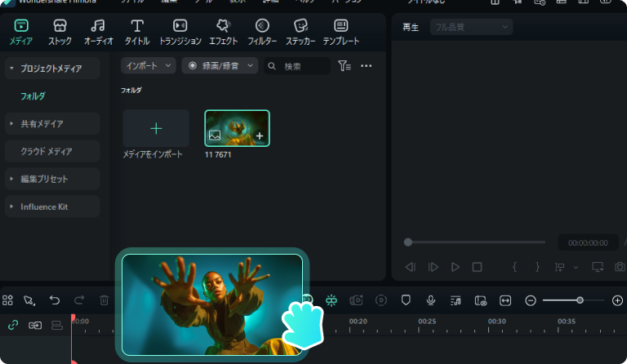627x364 pixels.
Task: Click the 検索 search field
Action: 297,66
